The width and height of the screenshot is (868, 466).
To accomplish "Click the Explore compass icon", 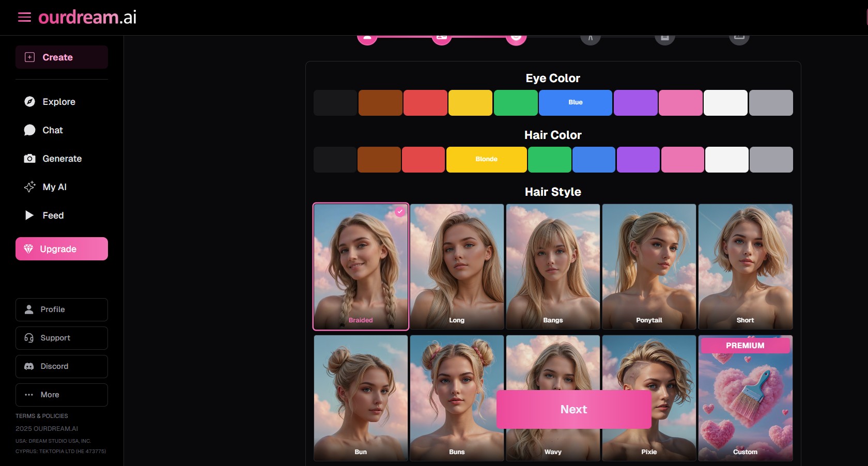I will click(x=30, y=102).
